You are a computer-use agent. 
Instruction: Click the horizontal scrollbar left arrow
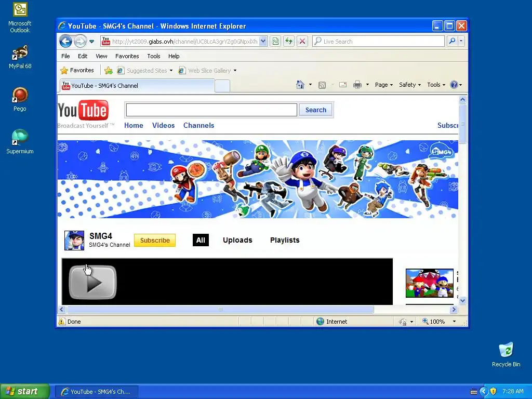click(x=61, y=309)
